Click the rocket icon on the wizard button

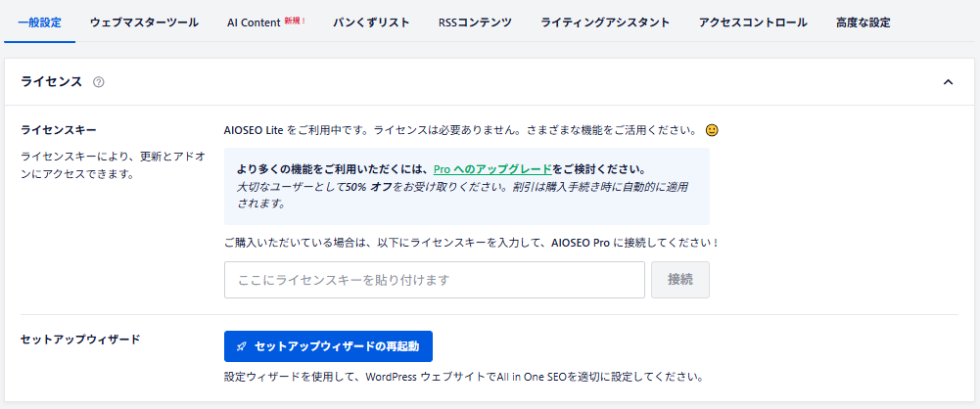coord(242,346)
